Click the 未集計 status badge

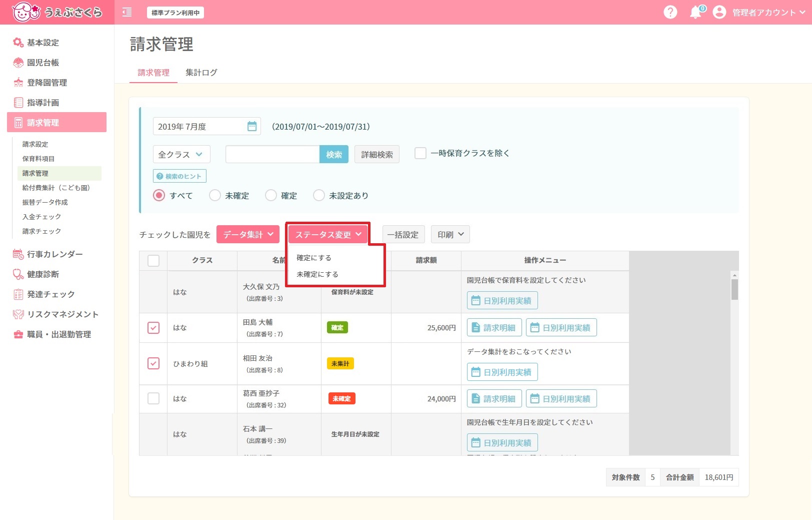point(340,363)
